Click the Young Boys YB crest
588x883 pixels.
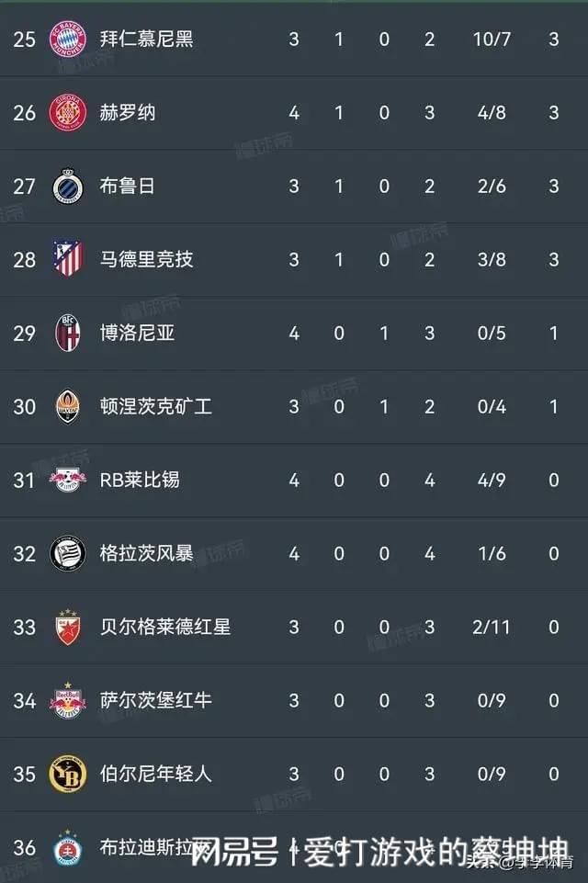pyautogui.click(x=68, y=774)
